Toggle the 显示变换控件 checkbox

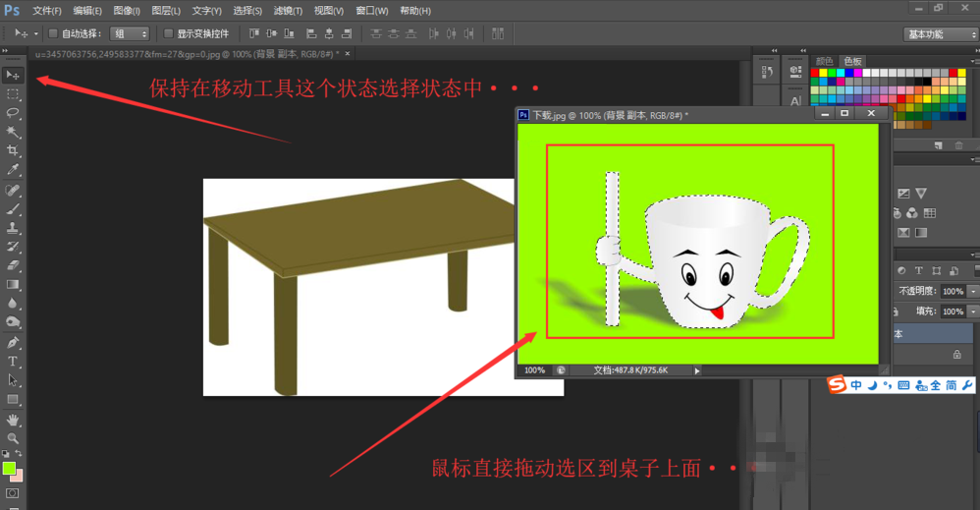pyautogui.click(x=169, y=33)
